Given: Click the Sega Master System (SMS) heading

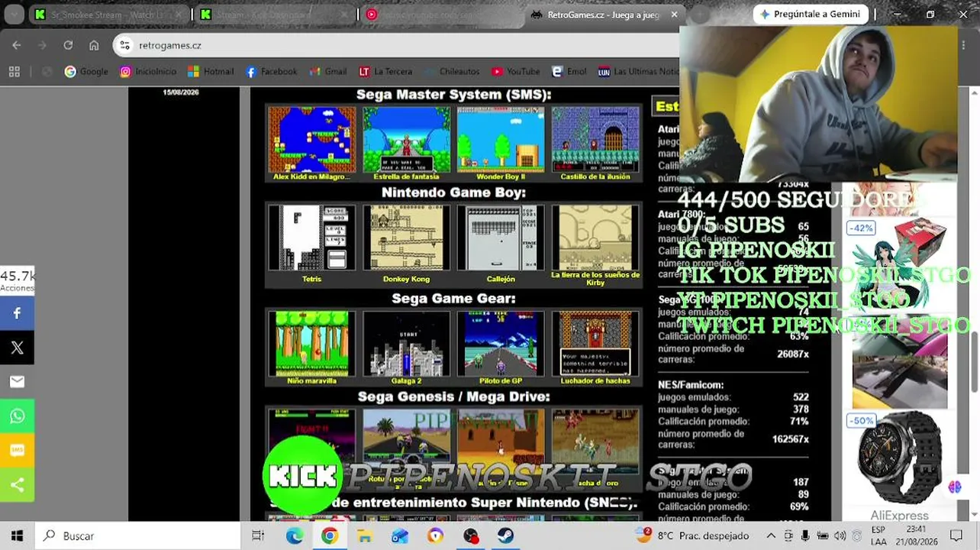Looking at the screenshot, I should pyautogui.click(x=453, y=95).
